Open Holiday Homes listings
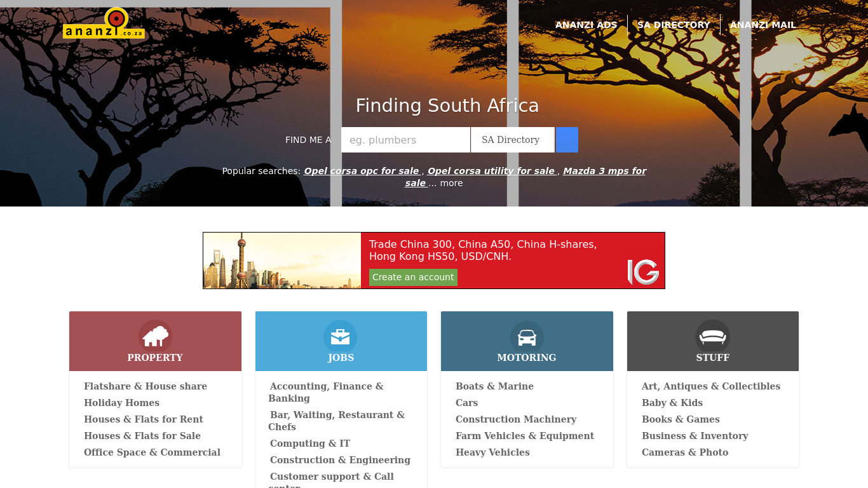The image size is (868, 488). click(121, 403)
